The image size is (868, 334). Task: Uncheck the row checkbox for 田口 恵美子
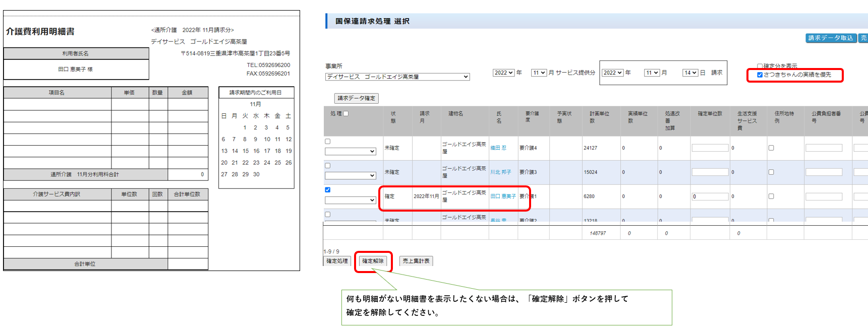[328, 190]
